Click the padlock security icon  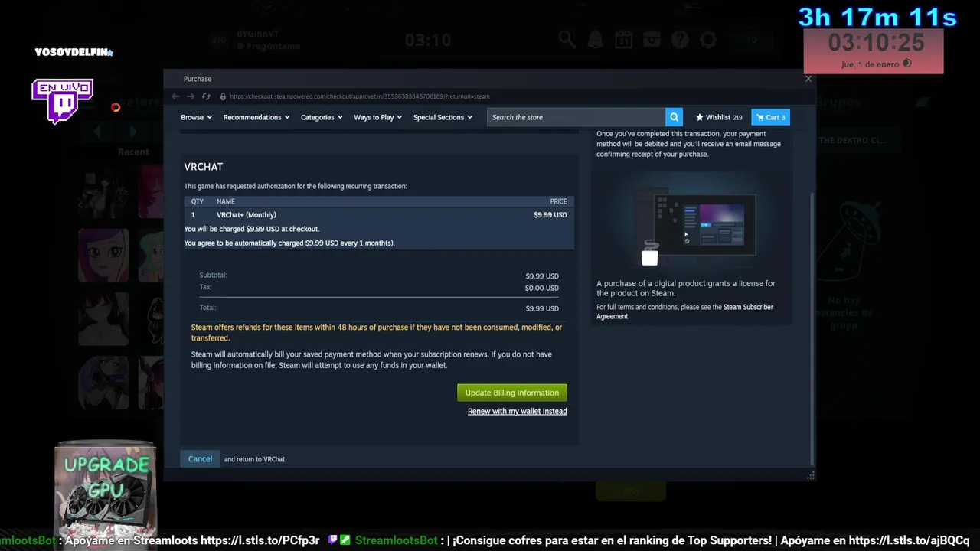[223, 96]
